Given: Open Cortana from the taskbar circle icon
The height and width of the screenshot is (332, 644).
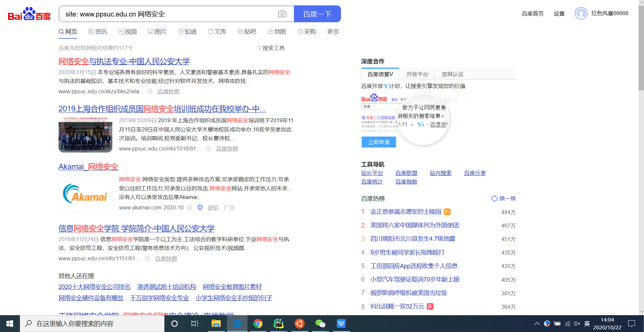Looking at the screenshot, I should click(x=175, y=324).
